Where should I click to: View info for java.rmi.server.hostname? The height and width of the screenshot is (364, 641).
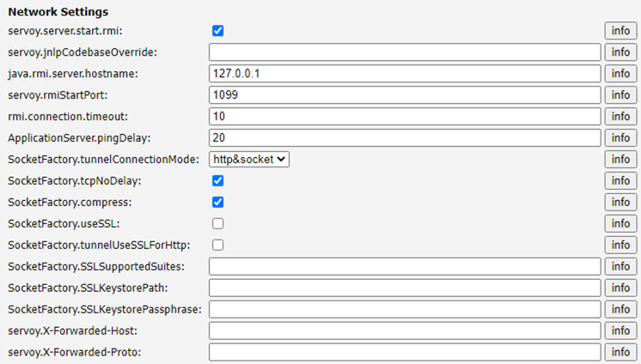(620, 74)
